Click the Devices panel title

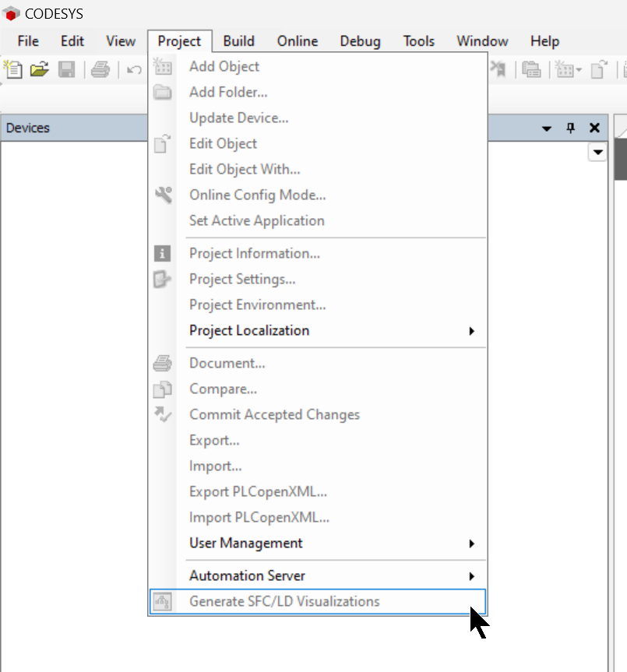tap(28, 128)
